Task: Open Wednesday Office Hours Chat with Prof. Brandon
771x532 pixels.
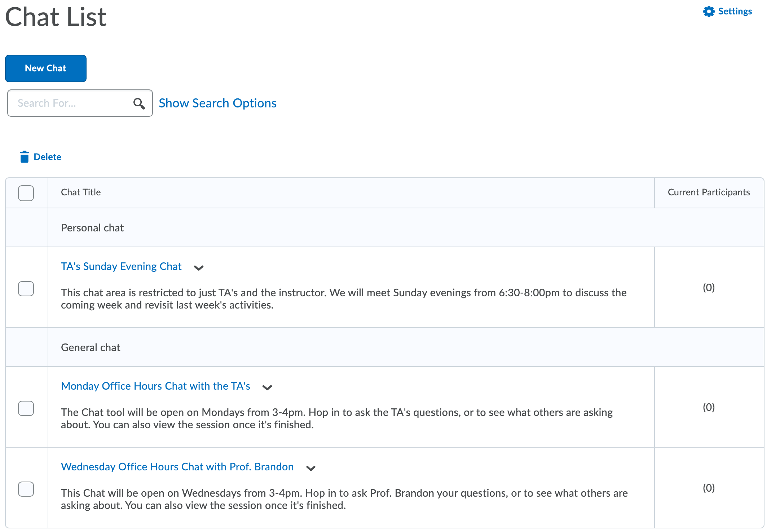Action: point(177,467)
